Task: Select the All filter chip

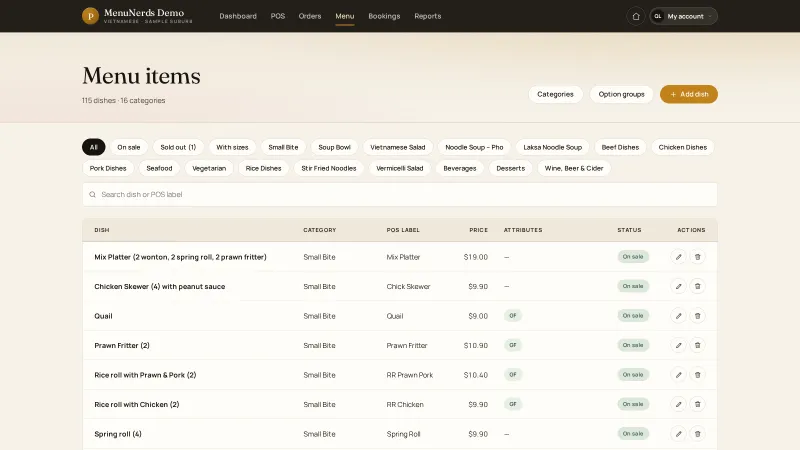Action: coord(93,147)
